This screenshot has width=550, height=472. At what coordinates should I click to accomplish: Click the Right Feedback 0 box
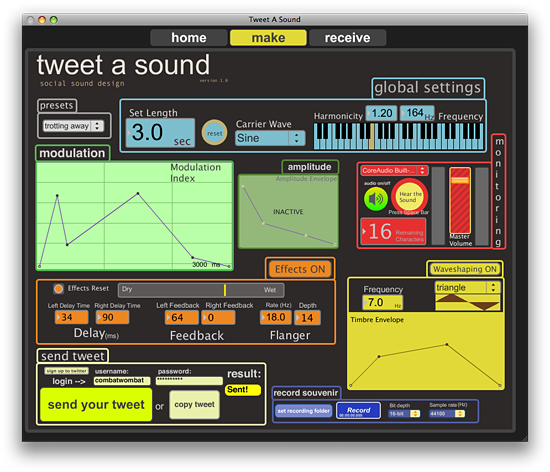[x=218, y=318]
